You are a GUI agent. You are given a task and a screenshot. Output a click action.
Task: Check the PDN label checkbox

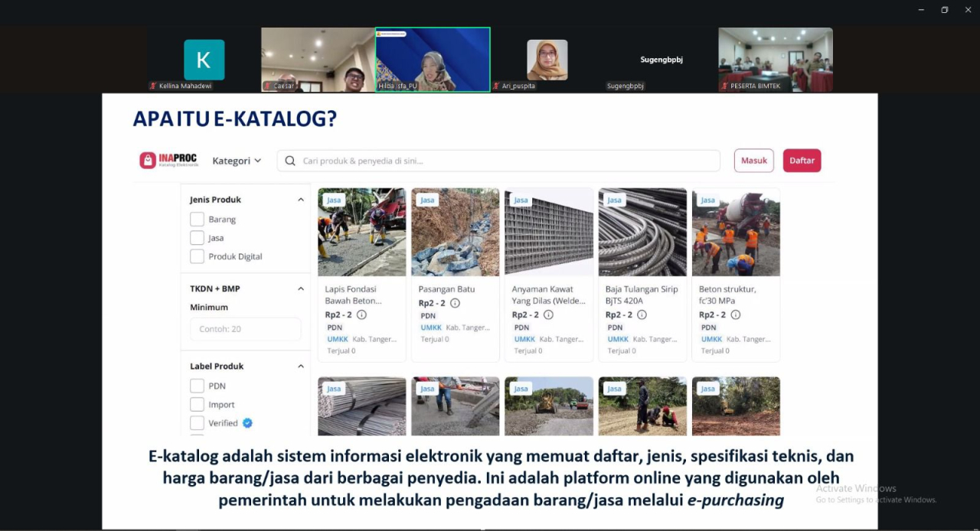point(197,386)
